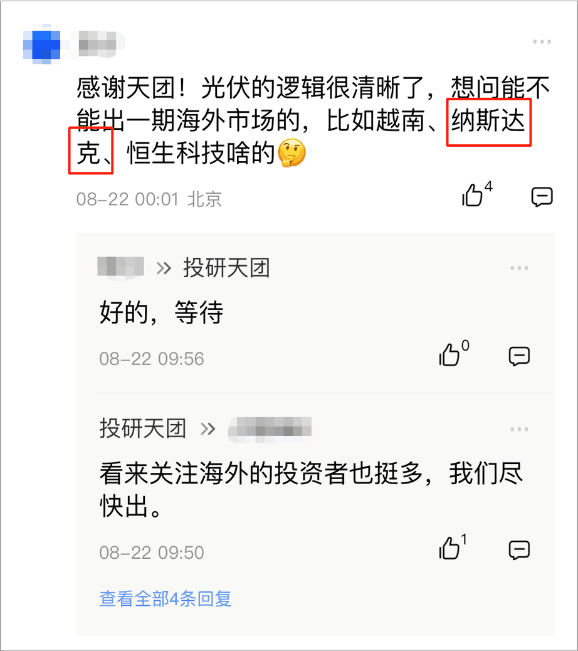Open more options on the main comment
The image size is (578, 651).
click(x=542, y=42)
